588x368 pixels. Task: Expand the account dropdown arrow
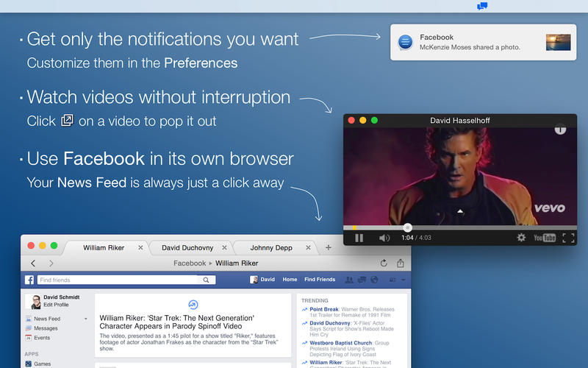click(403, 280)
